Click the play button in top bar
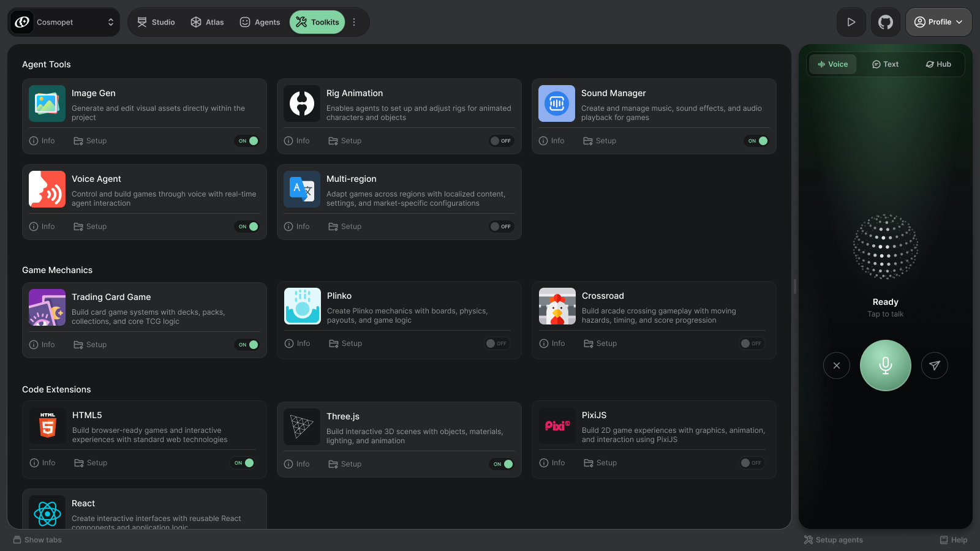 [x=851, y=22]
